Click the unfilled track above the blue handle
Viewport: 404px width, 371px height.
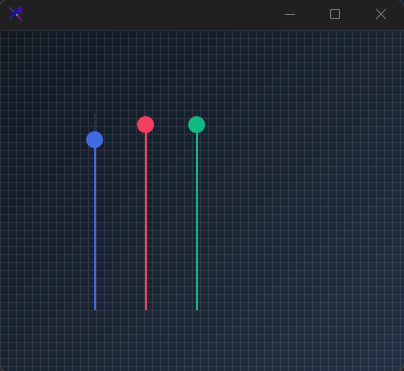(x=95, y=122)
